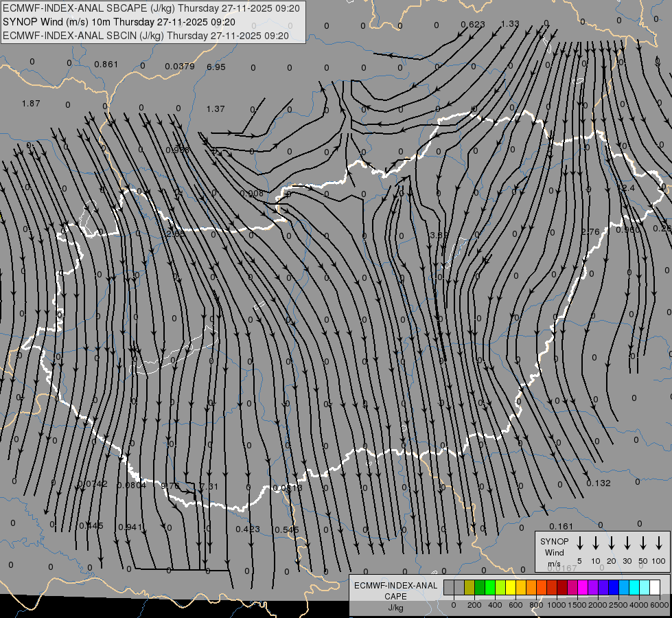Select the bright magenta swatch right of 1500 tick
672x618 pixels.
[583, 588]
